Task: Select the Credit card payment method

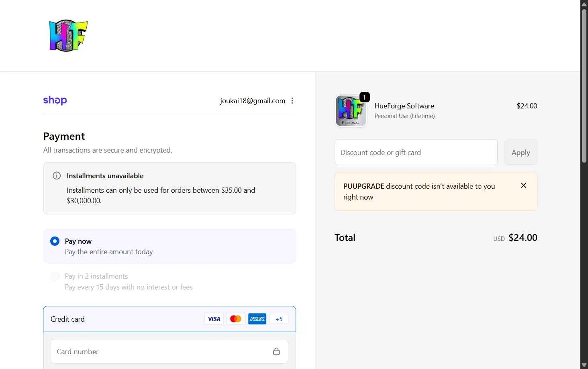Action: [x=169, y=319]
